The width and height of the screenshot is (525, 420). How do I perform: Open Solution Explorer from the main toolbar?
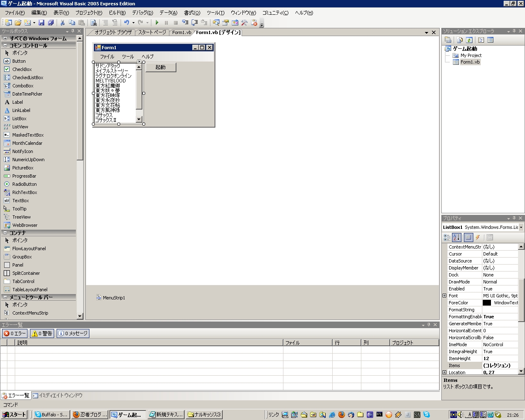coord(216,23)
